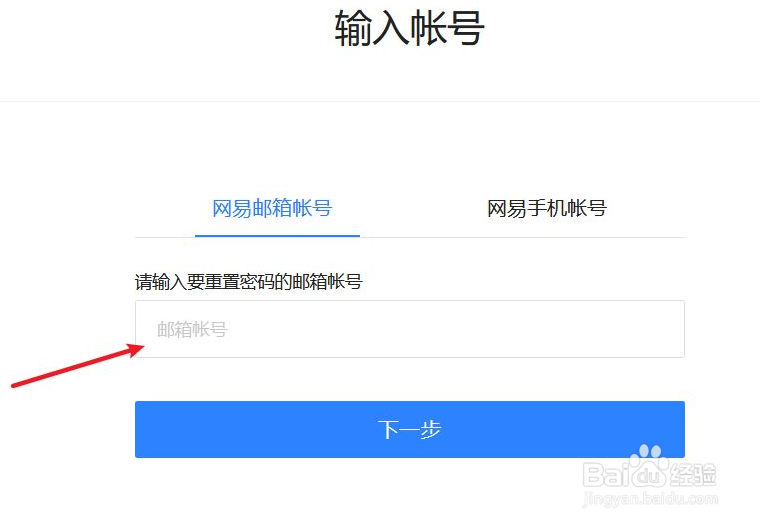Click the 下一步 button
Viewport: 760px width, 525px height.
410,429
